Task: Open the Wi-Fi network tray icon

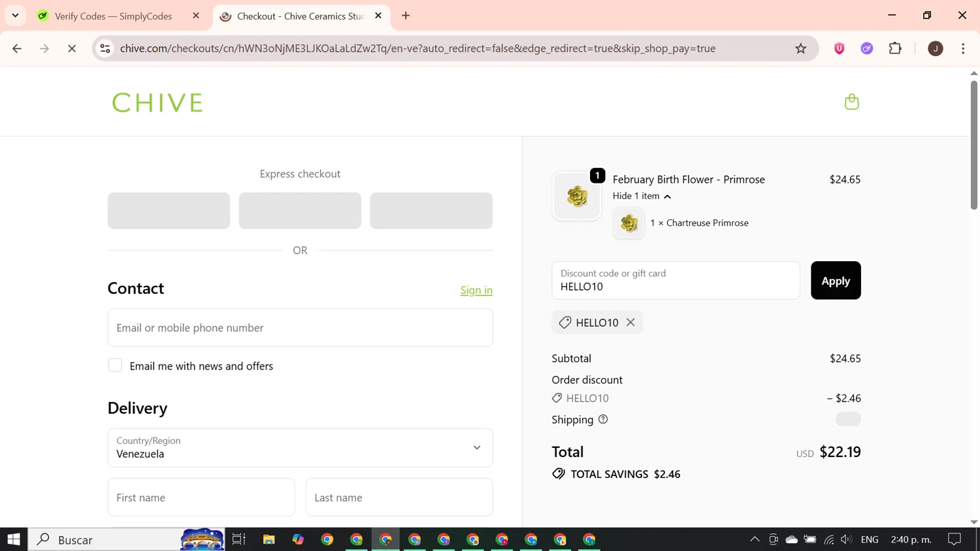Action: [x=828, y=539]
